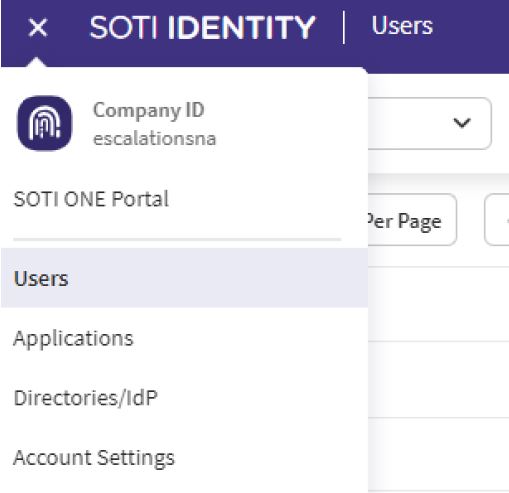Select the third row in the users table

tap(438, 455)
